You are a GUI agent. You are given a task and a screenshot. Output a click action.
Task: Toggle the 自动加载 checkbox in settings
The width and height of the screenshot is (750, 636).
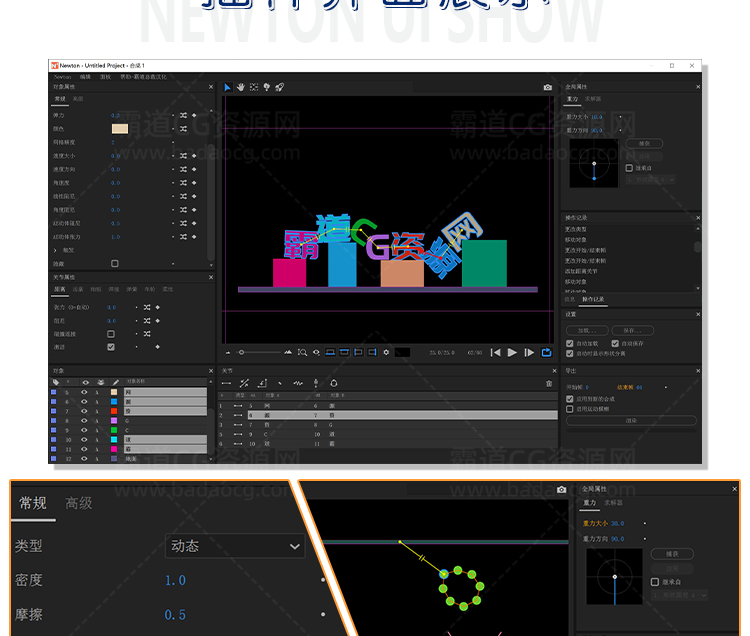point(570,343)
